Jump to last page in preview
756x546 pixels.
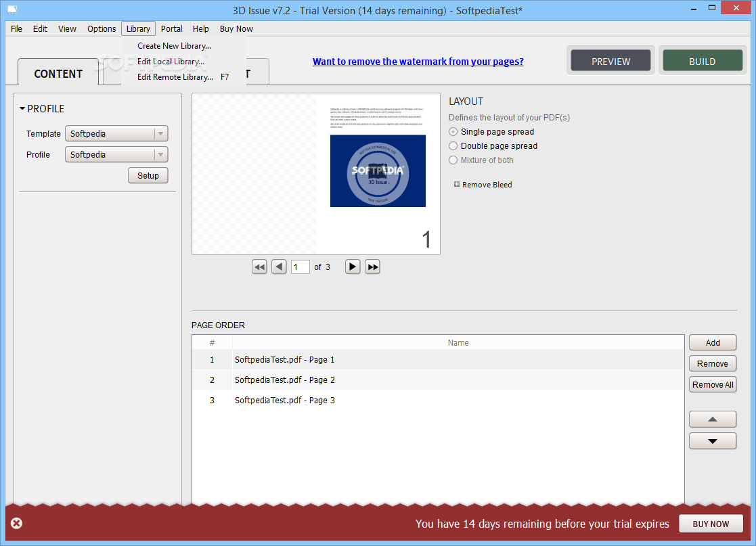tap(372, 267)
